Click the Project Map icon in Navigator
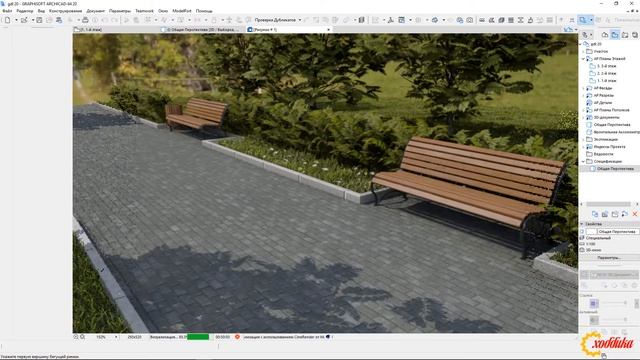Screen dimensions: 640x360 point(605,35)
